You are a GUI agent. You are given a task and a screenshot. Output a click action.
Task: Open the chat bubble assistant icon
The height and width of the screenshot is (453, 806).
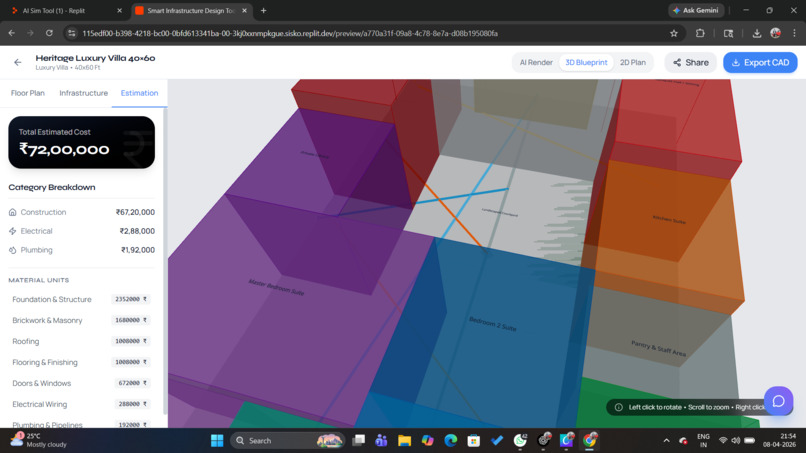pos(778,401)
